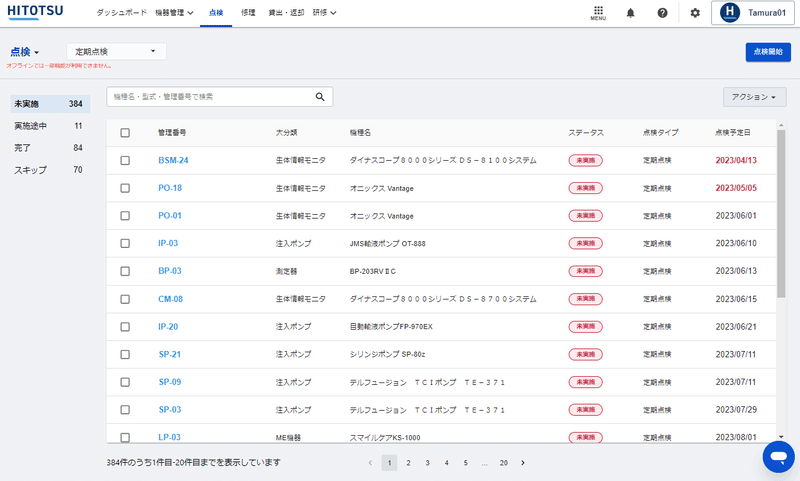800x481 pixels.
Task: Click the 点検開始 button
Action: coord(768,52)
